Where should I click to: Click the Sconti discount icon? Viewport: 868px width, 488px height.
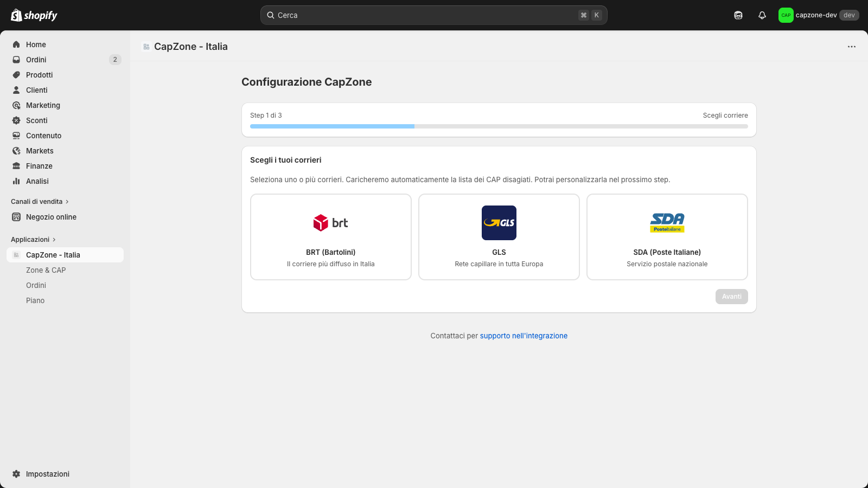[x=16, y=120]
